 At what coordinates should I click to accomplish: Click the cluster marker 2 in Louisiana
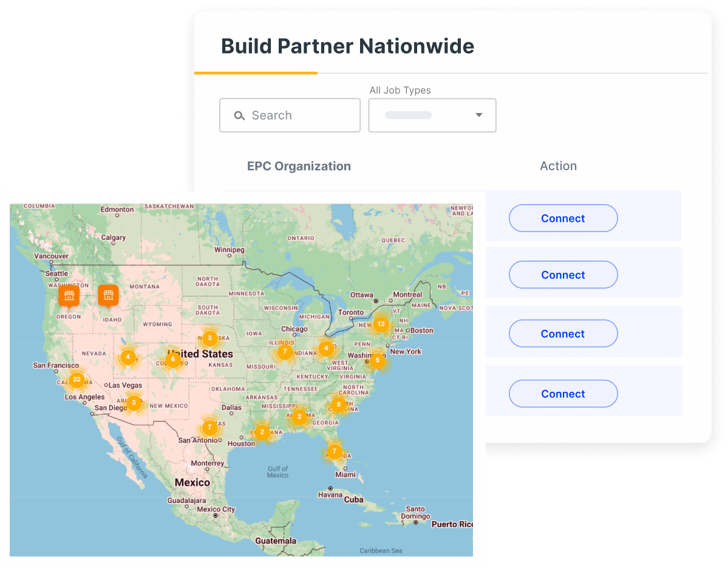(x=262, y=432)
